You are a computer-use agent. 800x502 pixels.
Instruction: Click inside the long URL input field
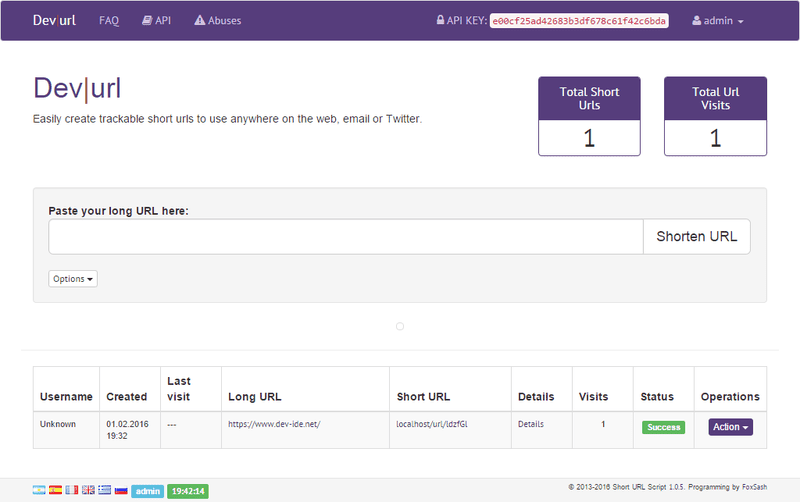(x=345, y=237)
